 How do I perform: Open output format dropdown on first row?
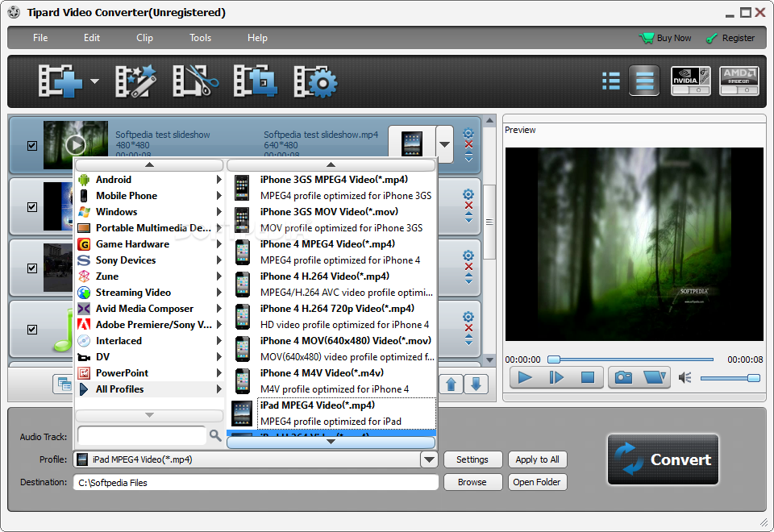point(445,144)
